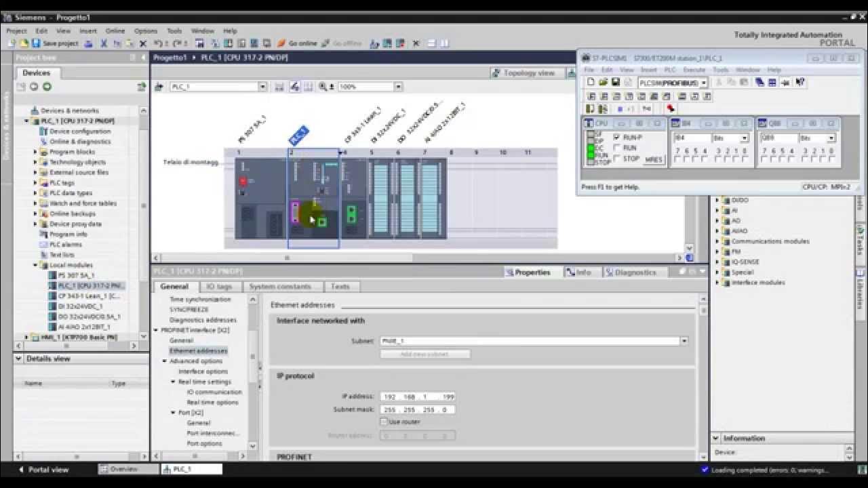Open the 100% zoom level dropdown
Viewport: 868px width, 488px height.
coord(398,87)
